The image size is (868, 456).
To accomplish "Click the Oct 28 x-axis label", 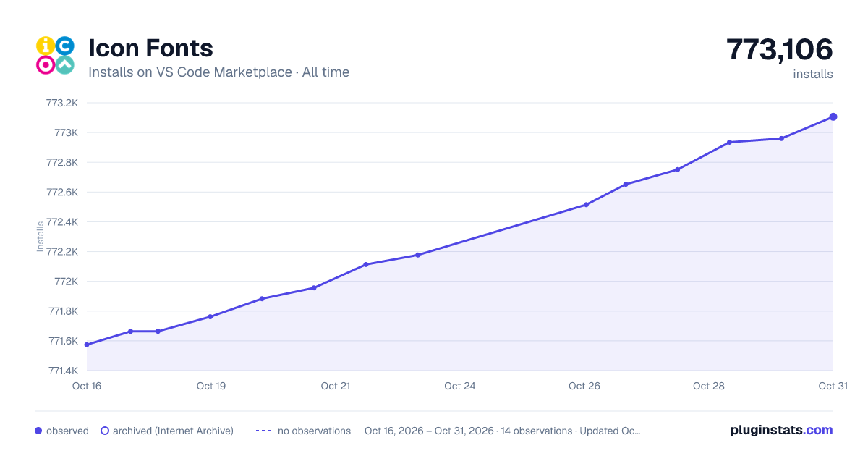I will (x=709, y=386).
